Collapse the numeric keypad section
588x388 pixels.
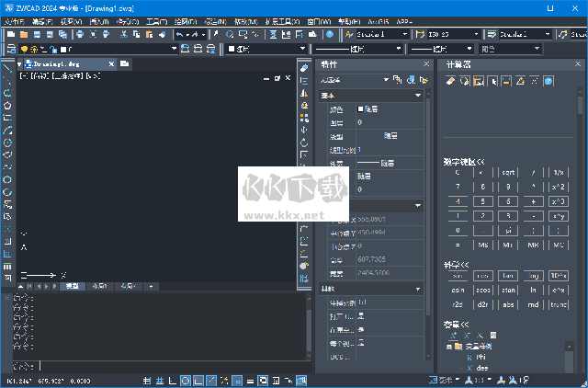point(464,162)
